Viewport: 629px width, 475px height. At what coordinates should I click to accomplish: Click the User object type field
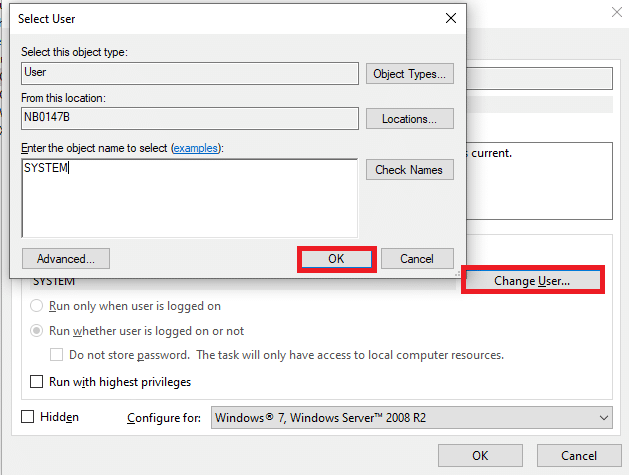(189, 73)
